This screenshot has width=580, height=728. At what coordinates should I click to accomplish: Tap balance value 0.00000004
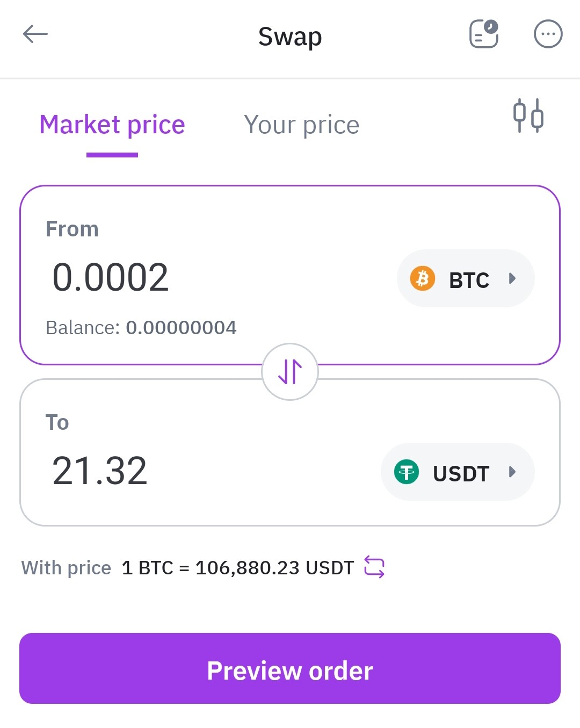pos(181,327)
